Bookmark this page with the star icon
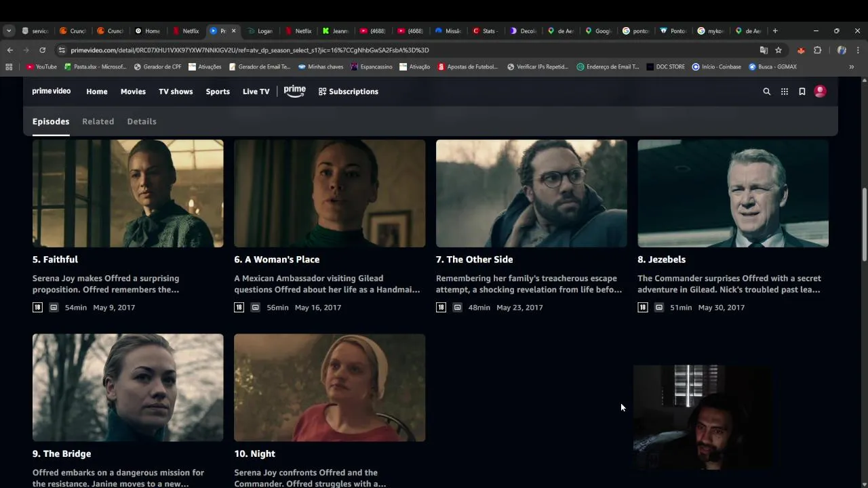Screen dimensions: 868x488 778,50
